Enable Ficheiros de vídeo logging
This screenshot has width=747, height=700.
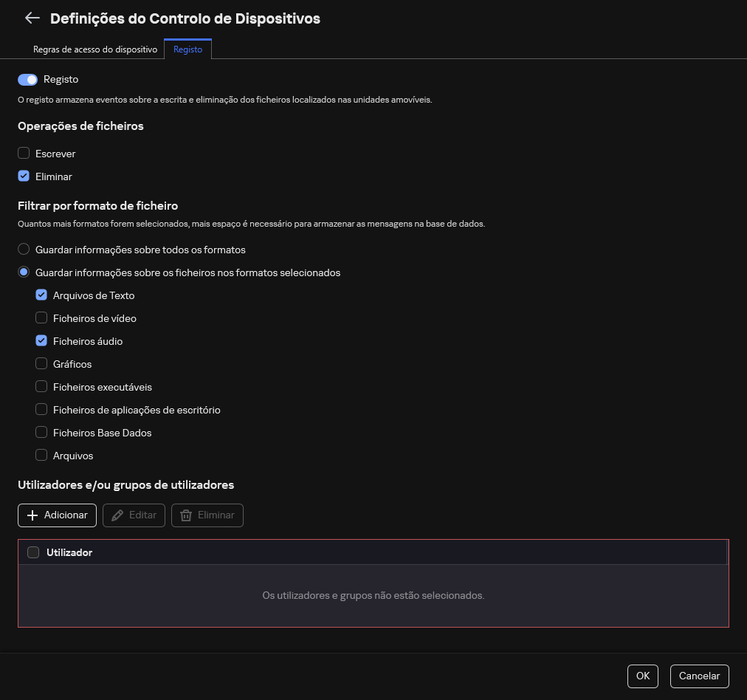[41, 318]
